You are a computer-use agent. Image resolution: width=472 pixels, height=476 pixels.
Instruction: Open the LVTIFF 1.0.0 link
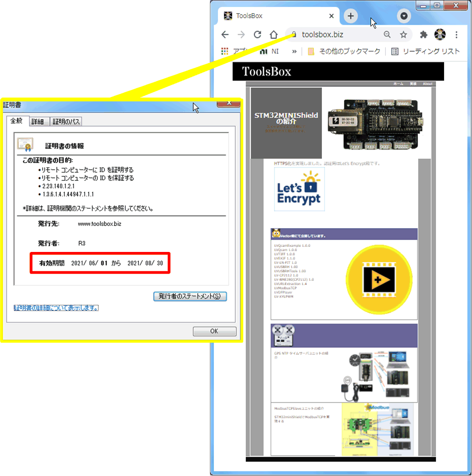(284, 254)
